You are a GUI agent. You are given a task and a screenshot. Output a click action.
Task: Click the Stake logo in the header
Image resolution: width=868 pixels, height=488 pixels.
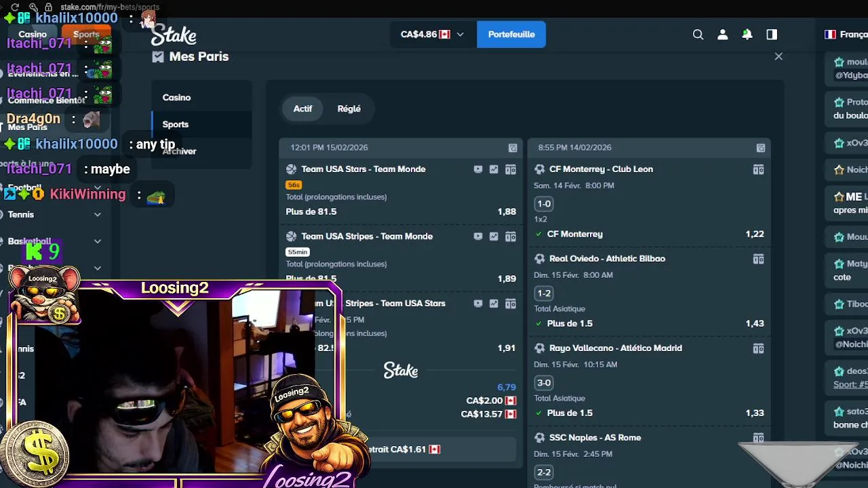pyautogui.click(x=174, y=35)
